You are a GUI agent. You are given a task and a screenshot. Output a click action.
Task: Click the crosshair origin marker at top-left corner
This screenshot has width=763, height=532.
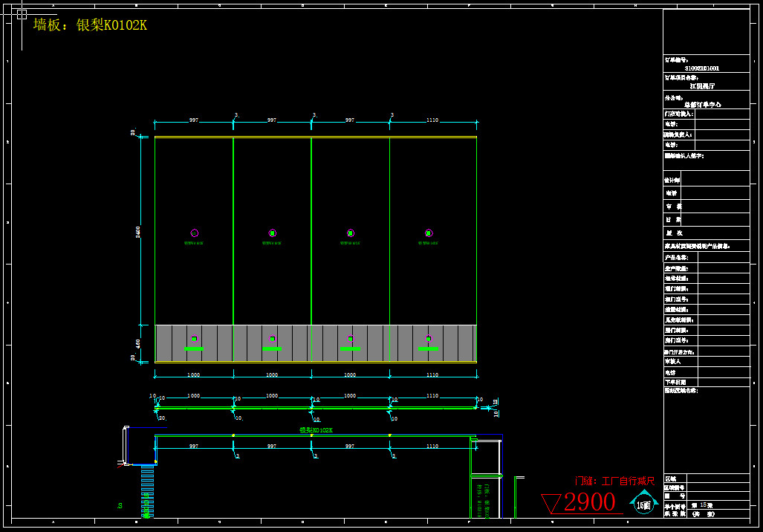(22, 14)
